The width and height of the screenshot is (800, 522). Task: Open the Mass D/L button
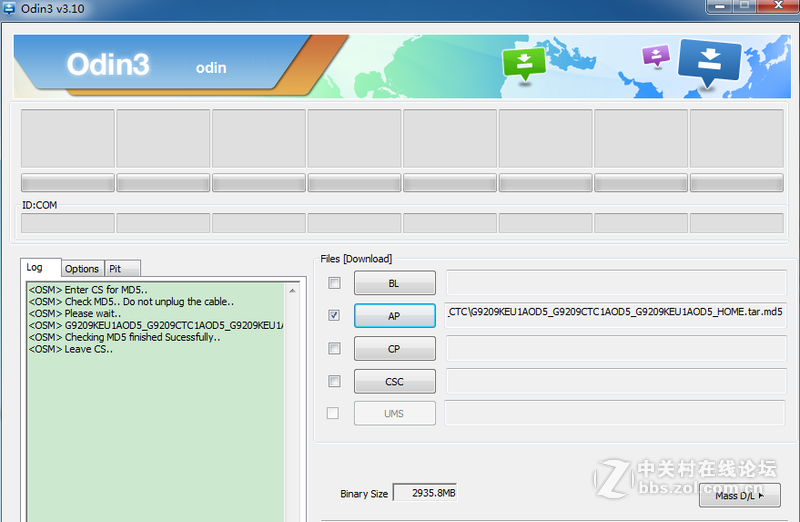739,495
